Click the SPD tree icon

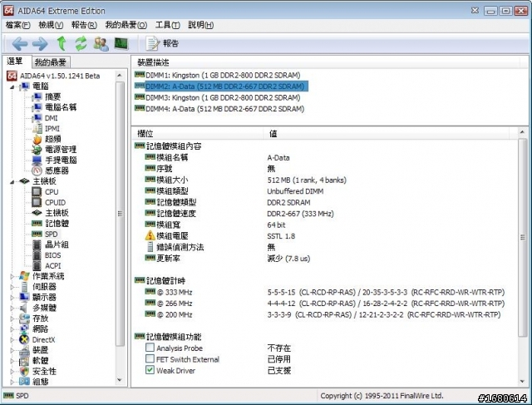click(37, 234)
